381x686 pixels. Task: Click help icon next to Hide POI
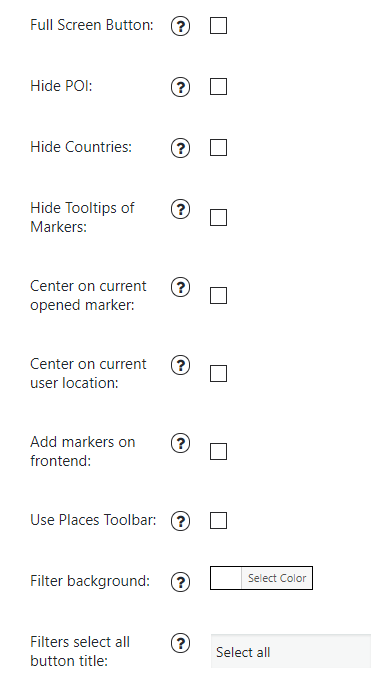180,87
